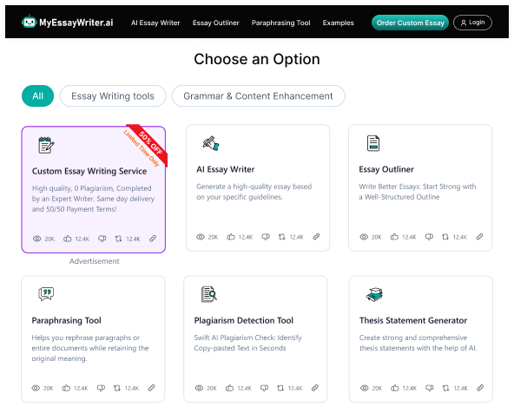514x420 pixels.
Task: Like the Paraphrasing Tool card
Action: coord(66,388)
